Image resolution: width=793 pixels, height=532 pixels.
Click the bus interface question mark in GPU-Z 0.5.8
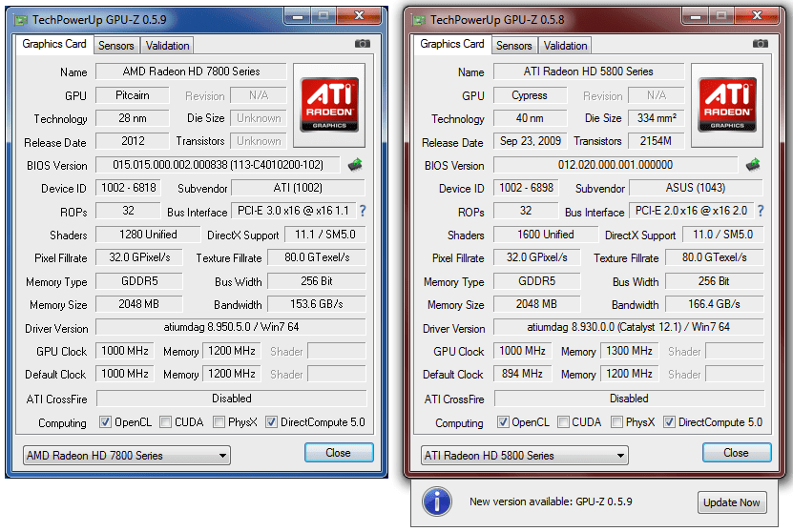tap(761, 212)
